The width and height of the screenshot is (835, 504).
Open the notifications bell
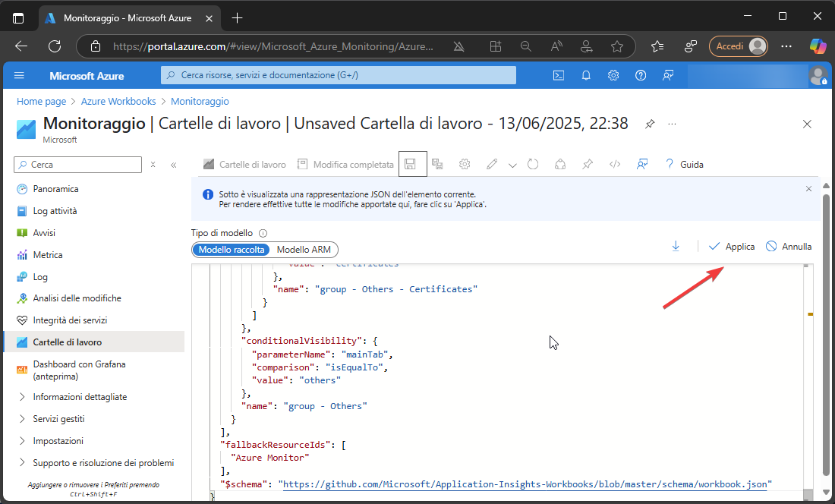pyautogui.click(x=586, y=75)
